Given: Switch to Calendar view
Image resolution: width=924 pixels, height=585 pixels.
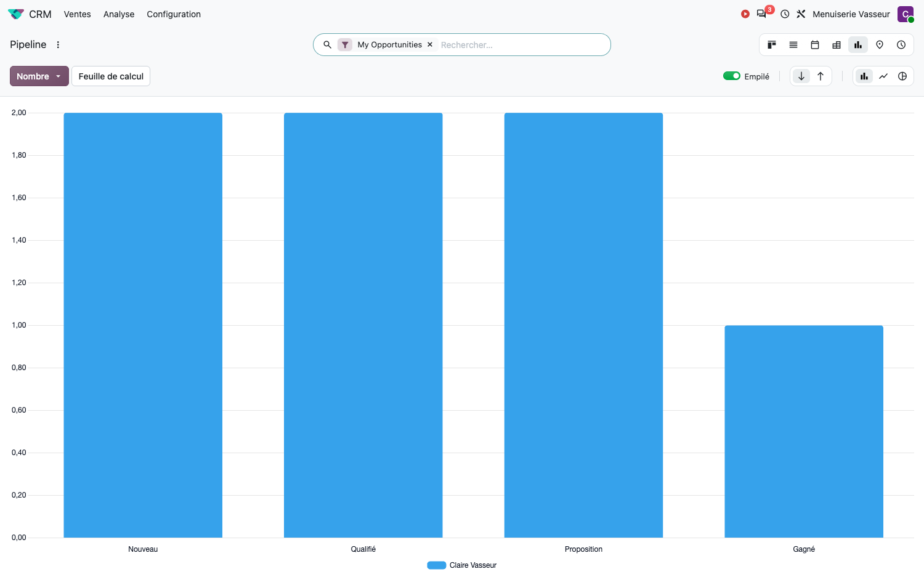Looking at the screenshot, I should click(815, 44).
